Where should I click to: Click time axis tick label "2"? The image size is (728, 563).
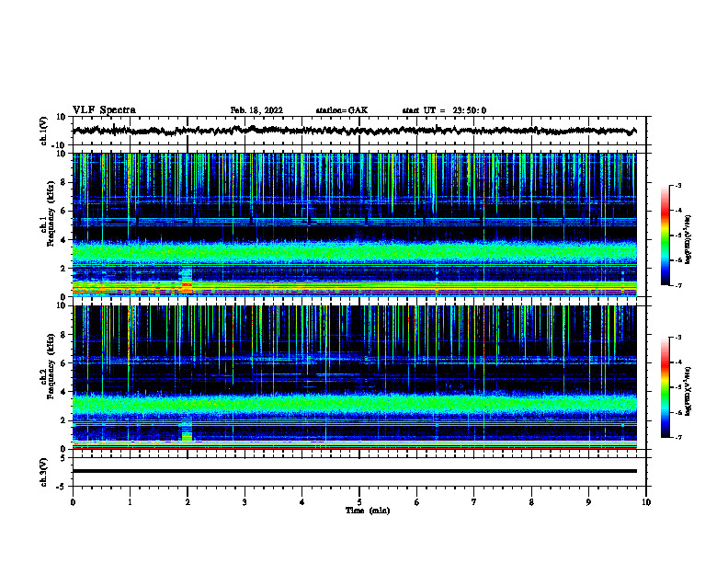click(x=188, y=502)
